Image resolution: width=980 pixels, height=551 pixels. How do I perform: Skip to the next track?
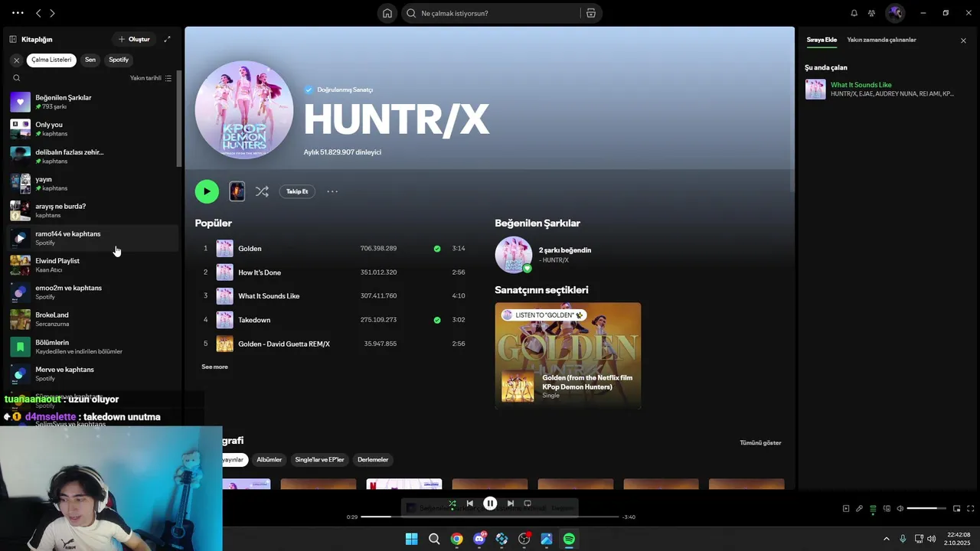point(511,504)
